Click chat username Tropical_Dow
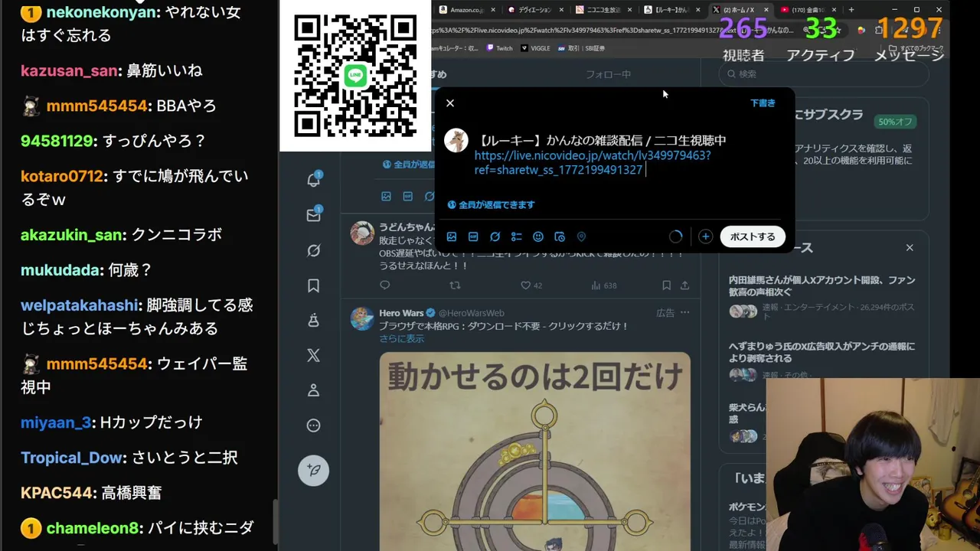Image resolution: width=980 pixels, height=551 pixels. pyautogui.click(x=72, y=458)
